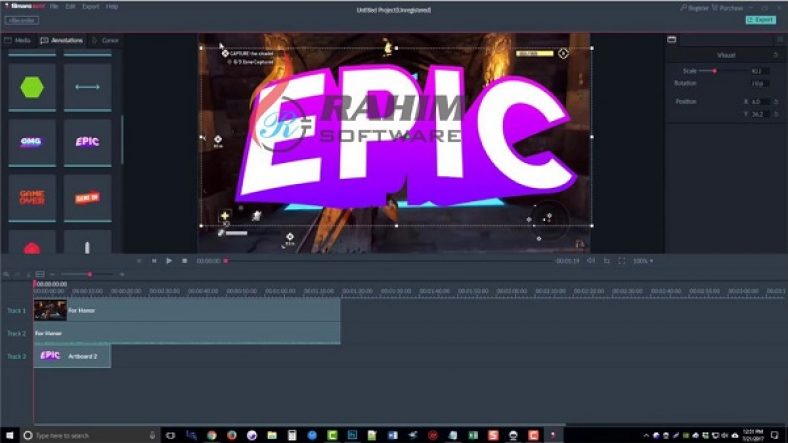The height and width of the screenshot is (443, 788).
Task: Play the preview video
Action: pos(169,261)
